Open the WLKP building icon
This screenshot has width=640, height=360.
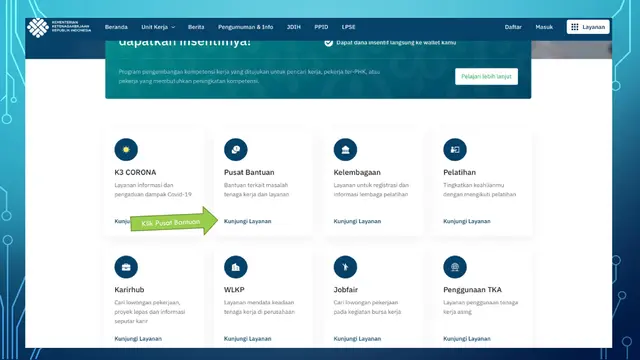pos(236,267)
